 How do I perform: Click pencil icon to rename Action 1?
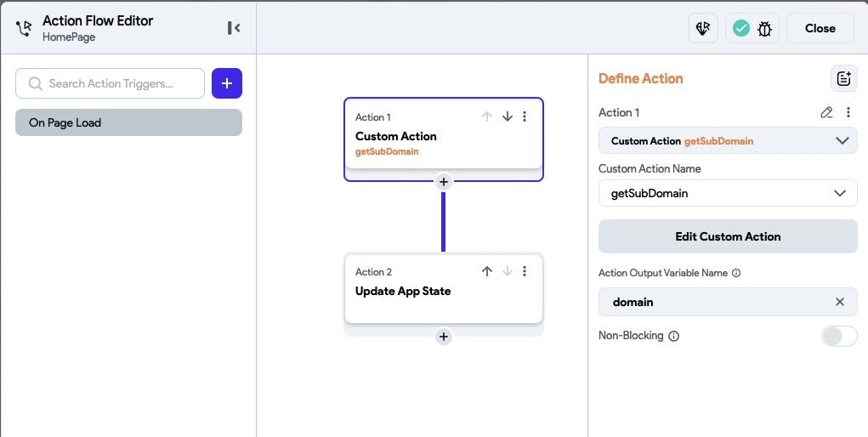(826, 112)
